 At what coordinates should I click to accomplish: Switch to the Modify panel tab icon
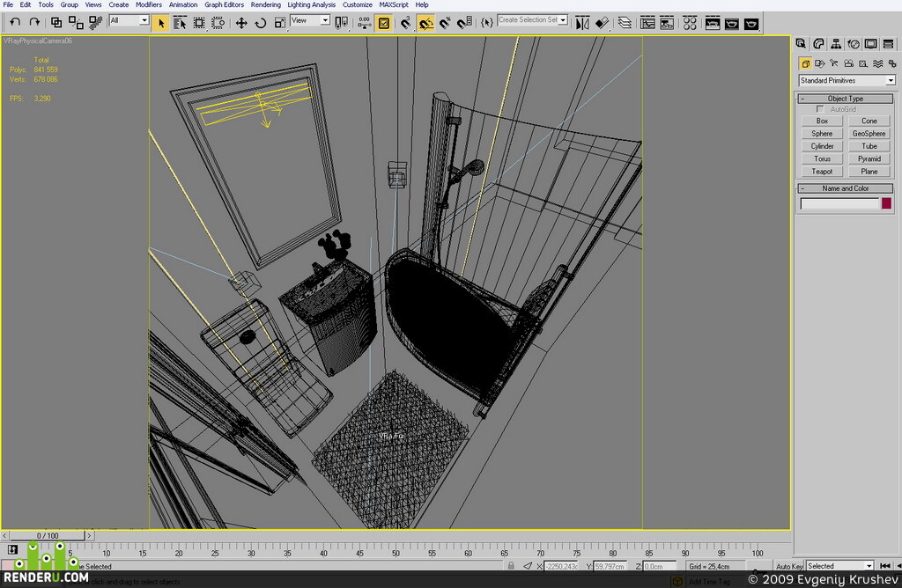tap(818, 44)
